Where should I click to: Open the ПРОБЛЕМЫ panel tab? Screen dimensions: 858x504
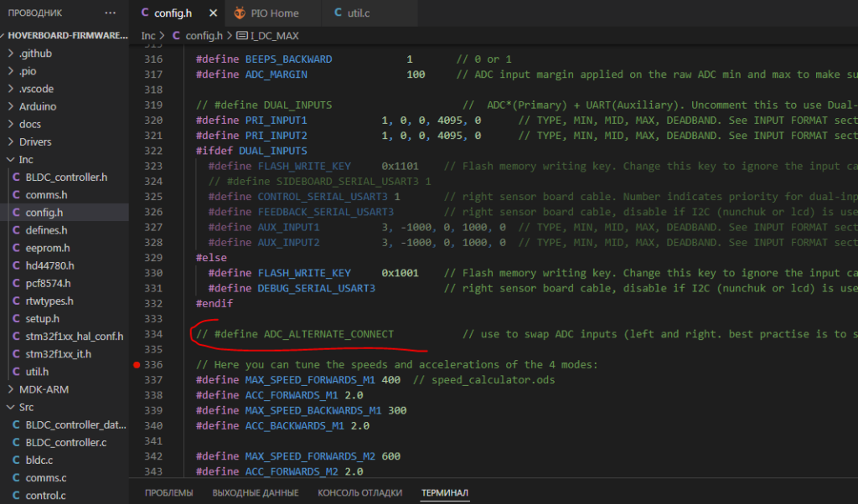tap(168, 493)
